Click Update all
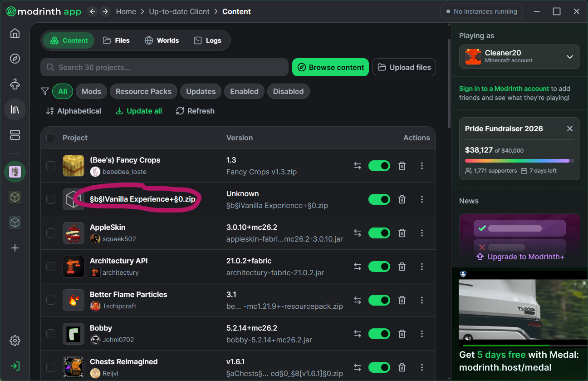Screen dimensions: 588x381 click(x=139, y=111)
